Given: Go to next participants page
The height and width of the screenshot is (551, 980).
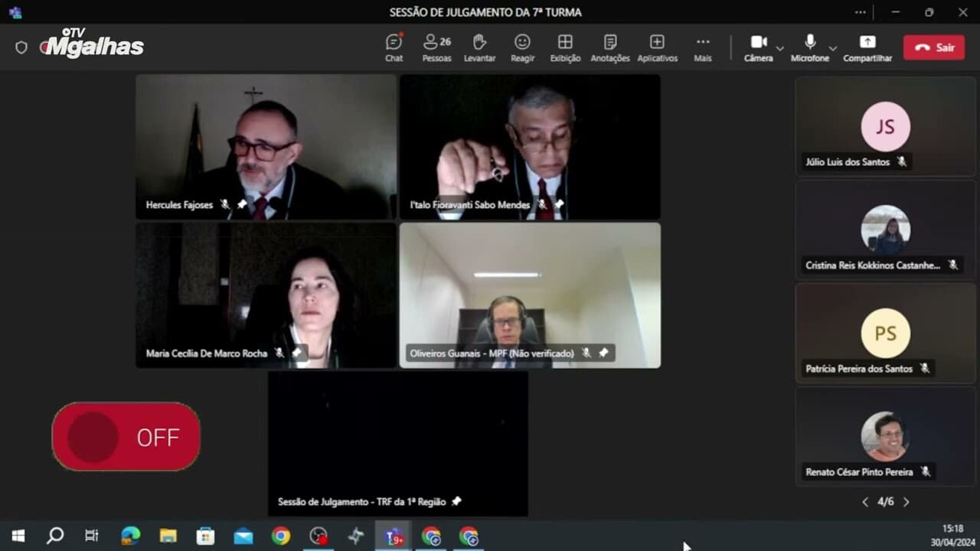Looking at the screenshot, I should pos(906,502).
